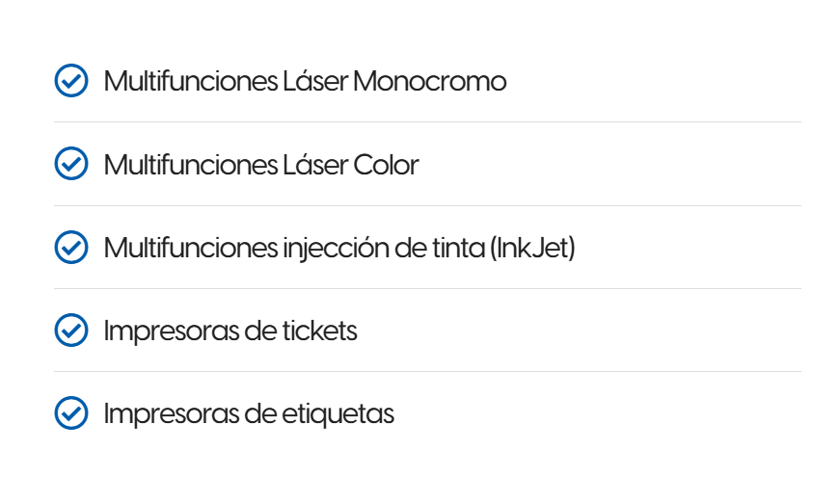Select the Impresoras de etiquetas item text
Image resolution: width=839 pixels, height=504 pixels.
pos(249,413)
